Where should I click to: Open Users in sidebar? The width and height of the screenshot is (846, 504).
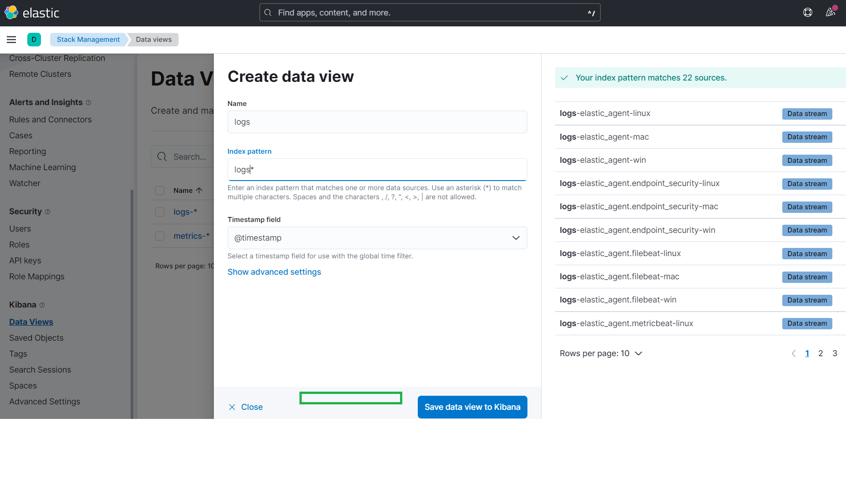pos(20,229)
